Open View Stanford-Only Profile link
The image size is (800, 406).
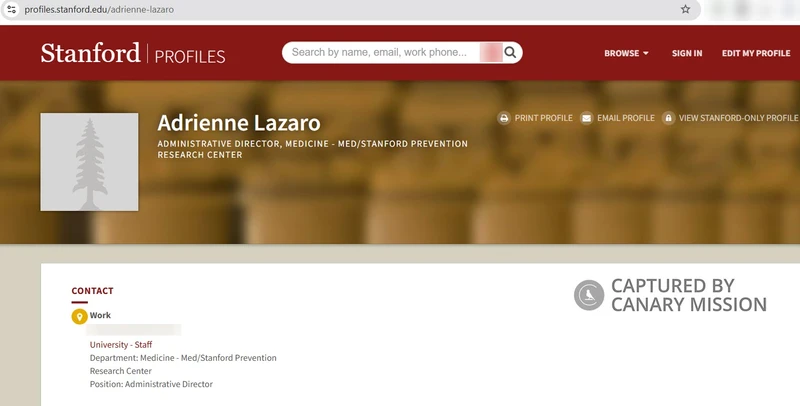[738, 118]
